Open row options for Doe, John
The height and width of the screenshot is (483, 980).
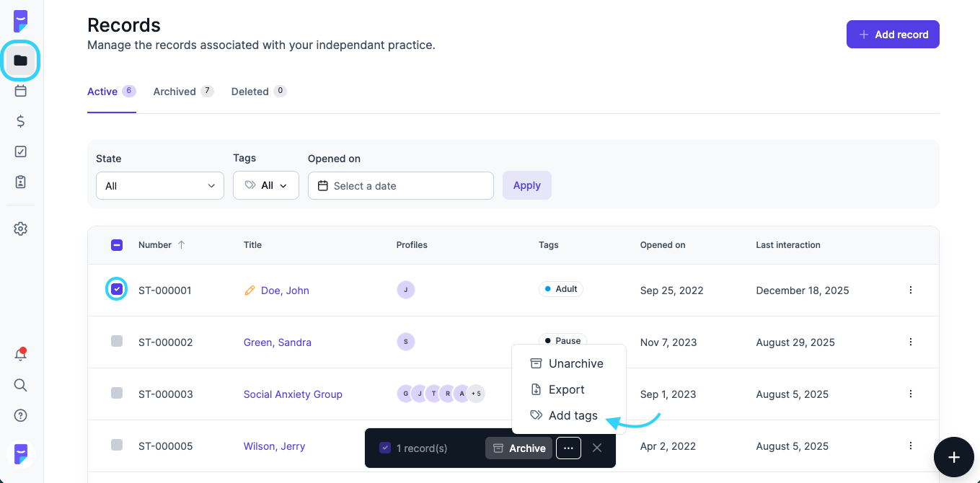910,290
